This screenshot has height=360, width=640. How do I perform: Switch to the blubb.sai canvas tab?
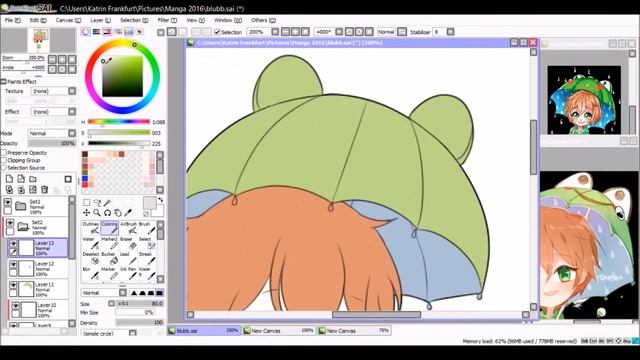tap(204, 331)
